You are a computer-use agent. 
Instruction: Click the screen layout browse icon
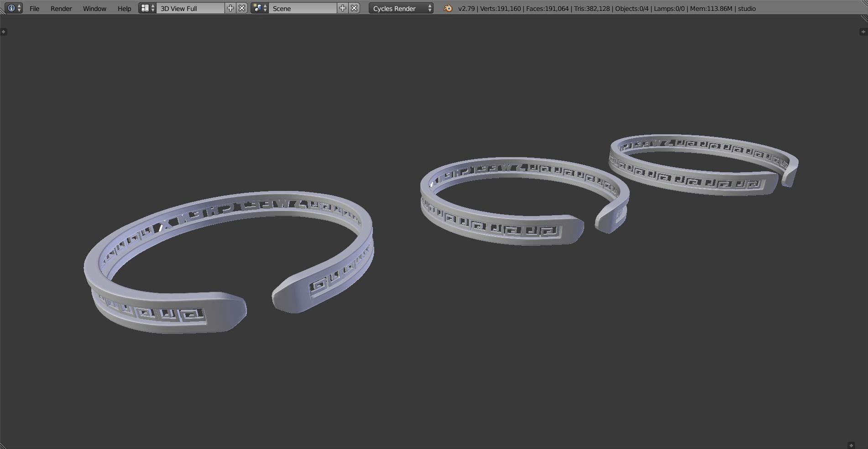[145, 8]
